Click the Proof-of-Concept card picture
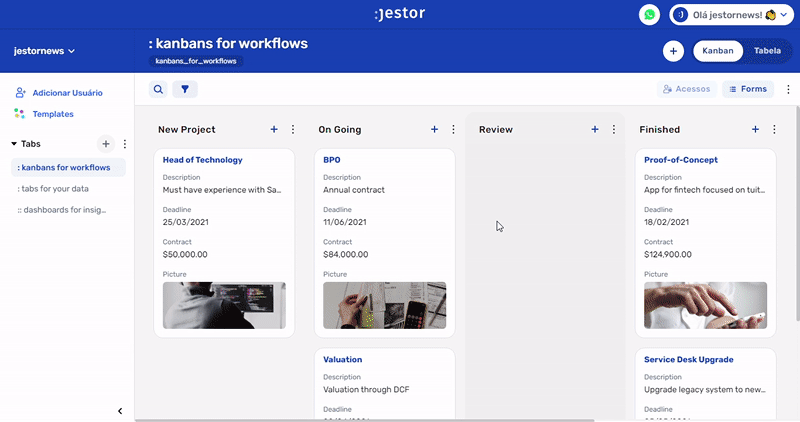This screenshot has height=422, width=800. (x=705, y=305)
